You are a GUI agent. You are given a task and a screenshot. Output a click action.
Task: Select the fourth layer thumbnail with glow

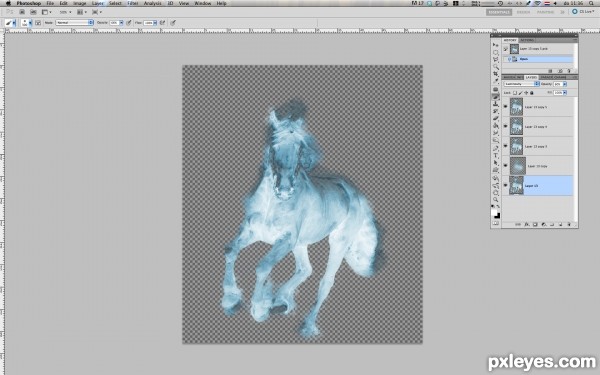[518, 166]
